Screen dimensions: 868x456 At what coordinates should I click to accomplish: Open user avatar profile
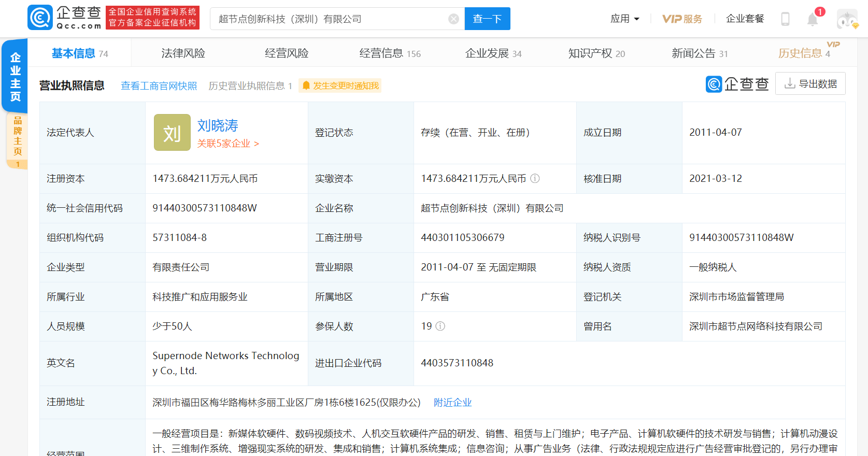(847, 19)
